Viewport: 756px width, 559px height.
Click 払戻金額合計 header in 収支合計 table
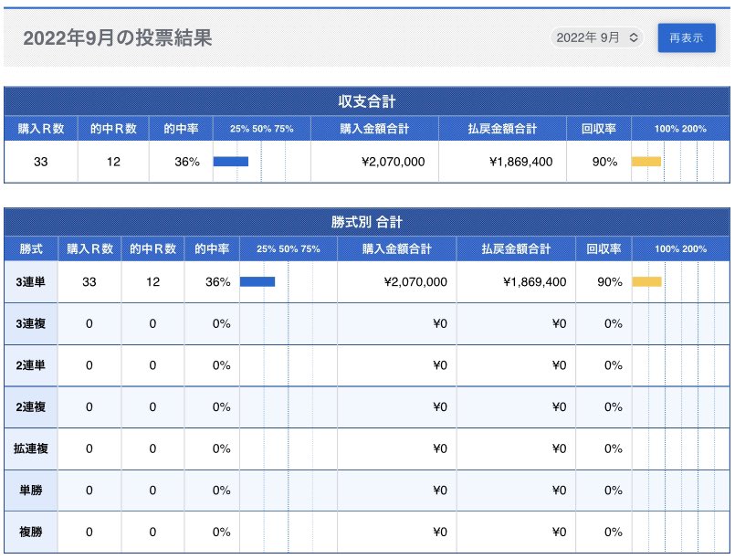click(502, 129)
